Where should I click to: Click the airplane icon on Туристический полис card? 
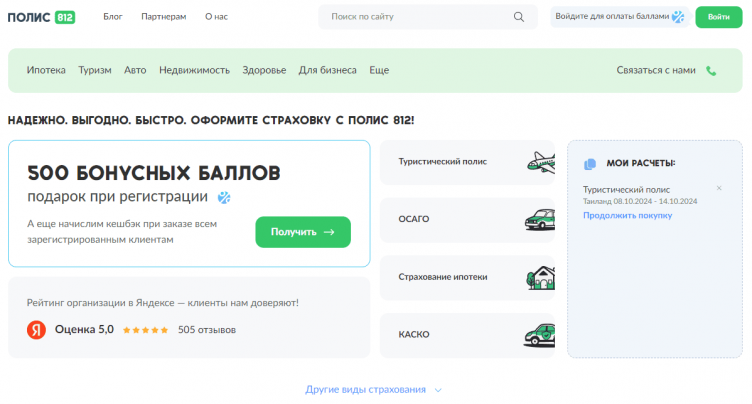[x=541, y=162]
